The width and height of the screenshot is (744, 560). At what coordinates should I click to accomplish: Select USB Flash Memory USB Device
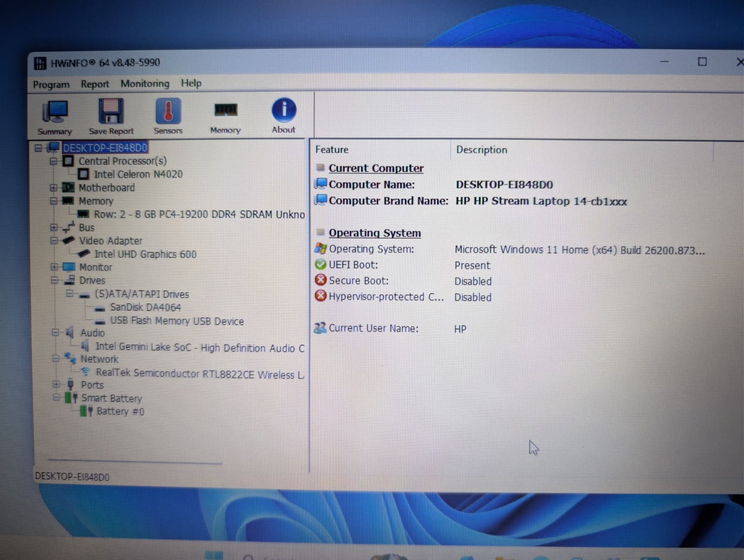tap(177, 321)
